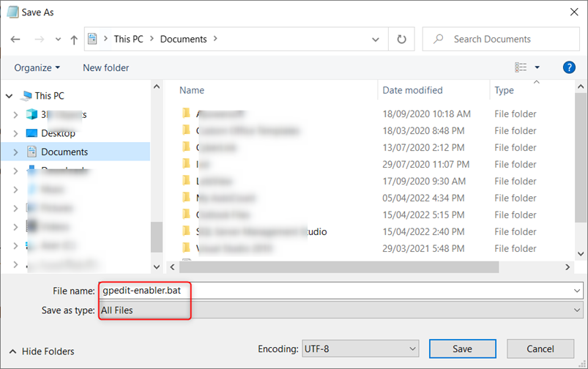The width and height of the screenshot is (588, 369).
Task: Expand the Desktop tree node
Action: [x=15, y=133]
